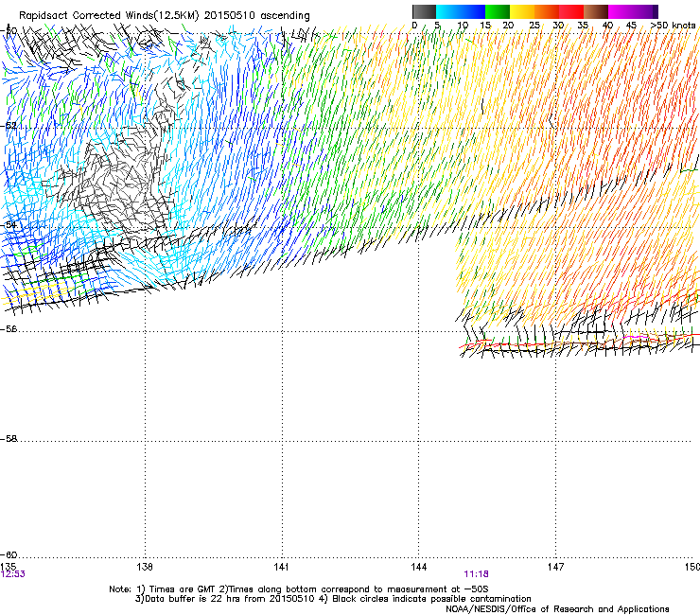
Task: Click the 'Data buffer is 22 hrs' note line
Action: point(333,599)
